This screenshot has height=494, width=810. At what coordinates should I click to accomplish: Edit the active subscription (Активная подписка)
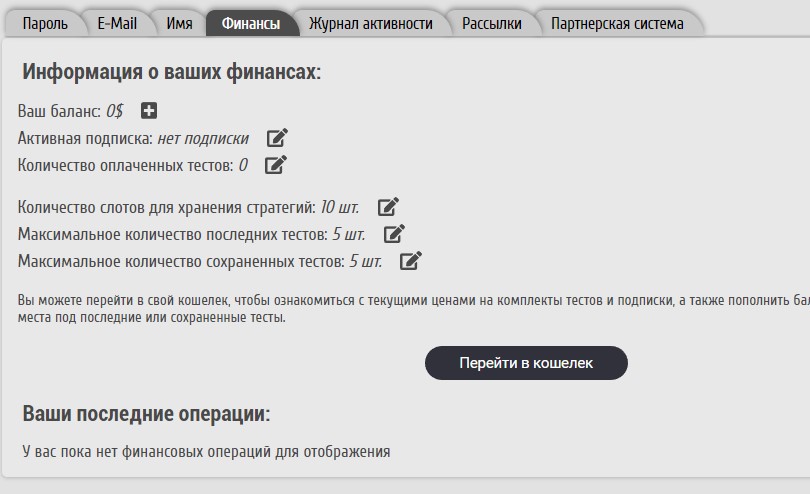coord(277,138)
